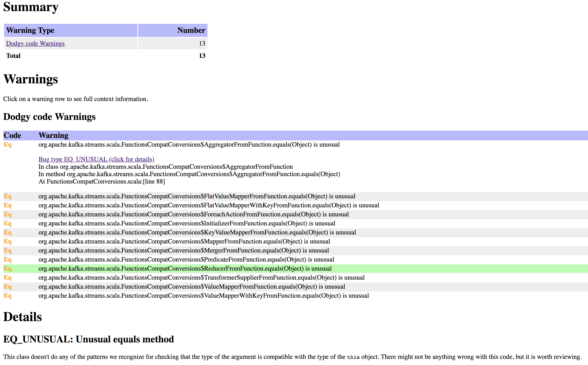Click Bug type EQ_UNUSUAL details link
The image size is (588, 365).
(96, 159)
